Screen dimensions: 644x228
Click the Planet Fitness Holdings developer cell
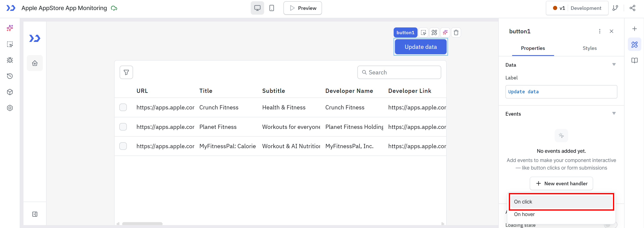(x=354, y=127)
